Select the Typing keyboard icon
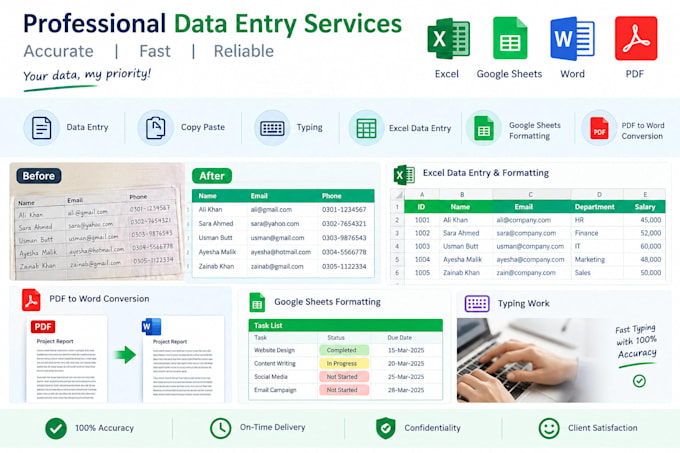The image size is (680, 453). (x=272, y=128)
